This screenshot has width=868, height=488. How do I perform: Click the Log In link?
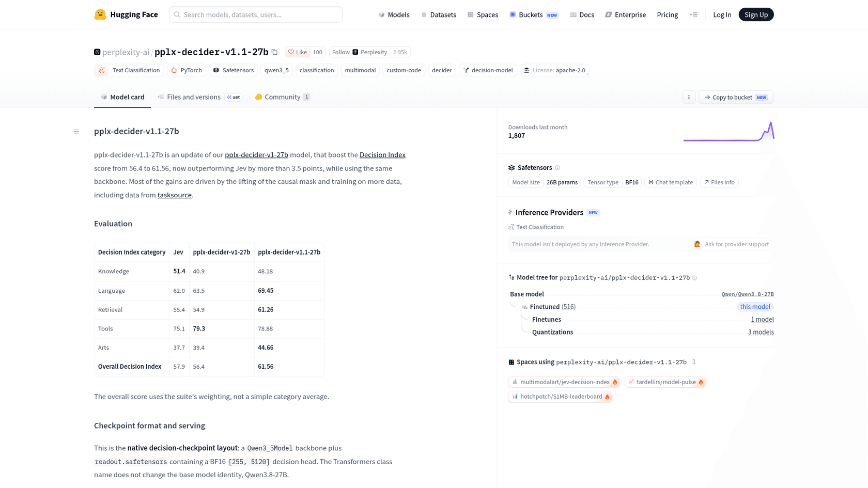pyautogui.click(x=722, y=14)
